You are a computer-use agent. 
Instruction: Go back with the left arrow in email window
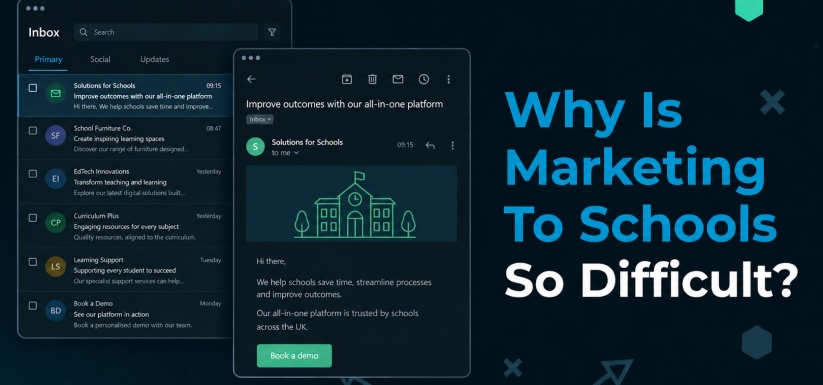251,79
